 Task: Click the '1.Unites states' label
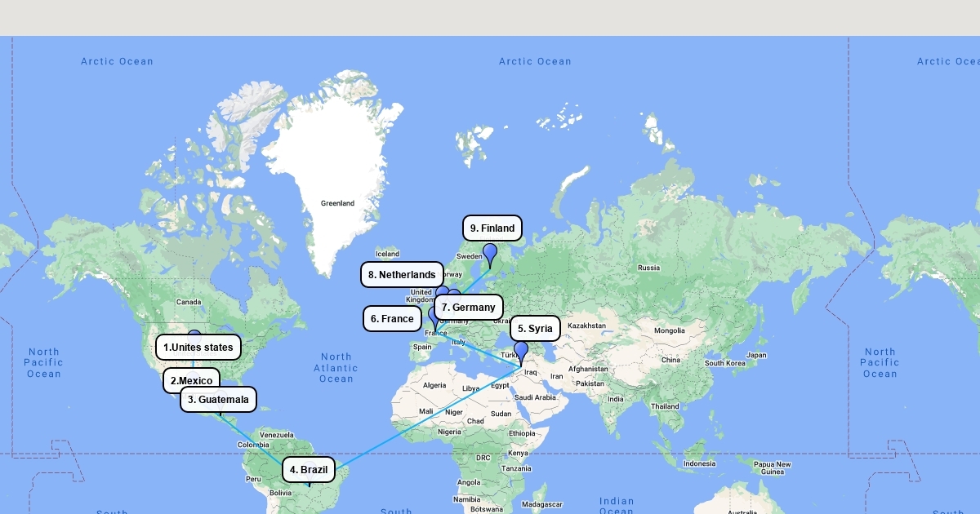coord(198,348)
